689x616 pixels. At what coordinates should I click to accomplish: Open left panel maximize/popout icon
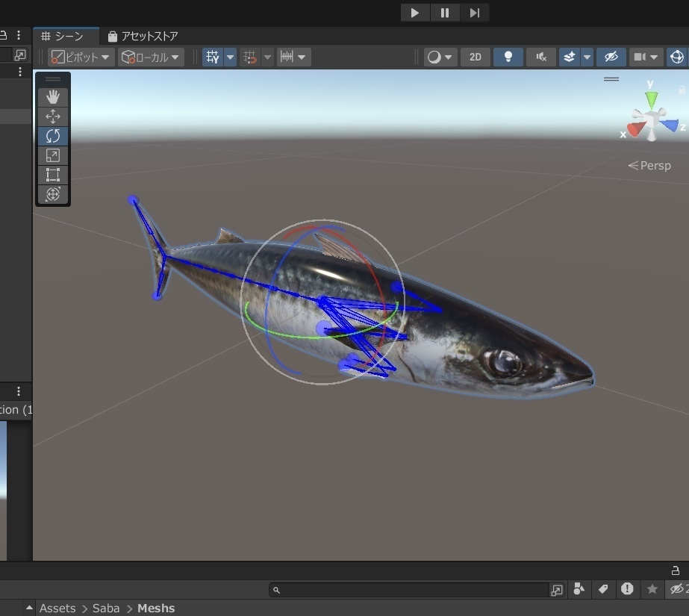coord(20,55)
